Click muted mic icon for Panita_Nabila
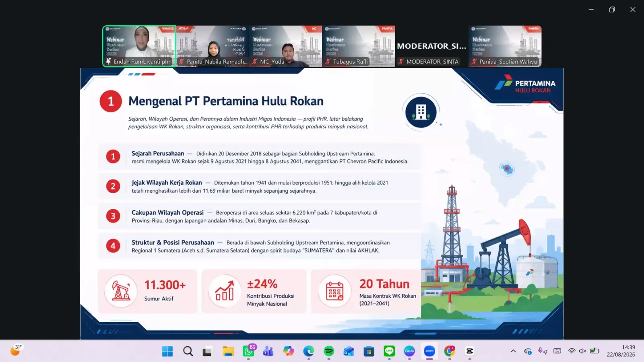The width and height of the screenshot is (644, 362). (x=182, y=62)
